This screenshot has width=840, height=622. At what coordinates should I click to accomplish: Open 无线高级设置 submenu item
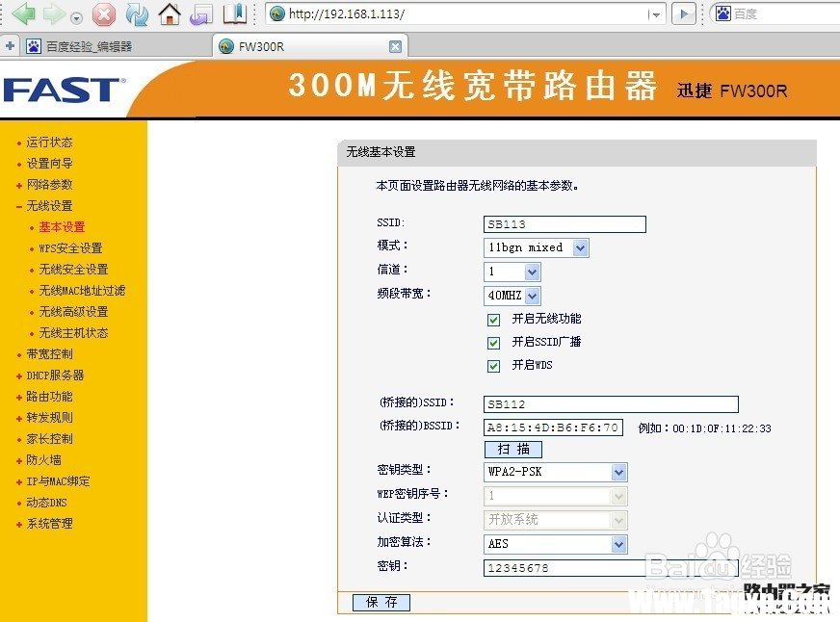click(x=73, y=312)
